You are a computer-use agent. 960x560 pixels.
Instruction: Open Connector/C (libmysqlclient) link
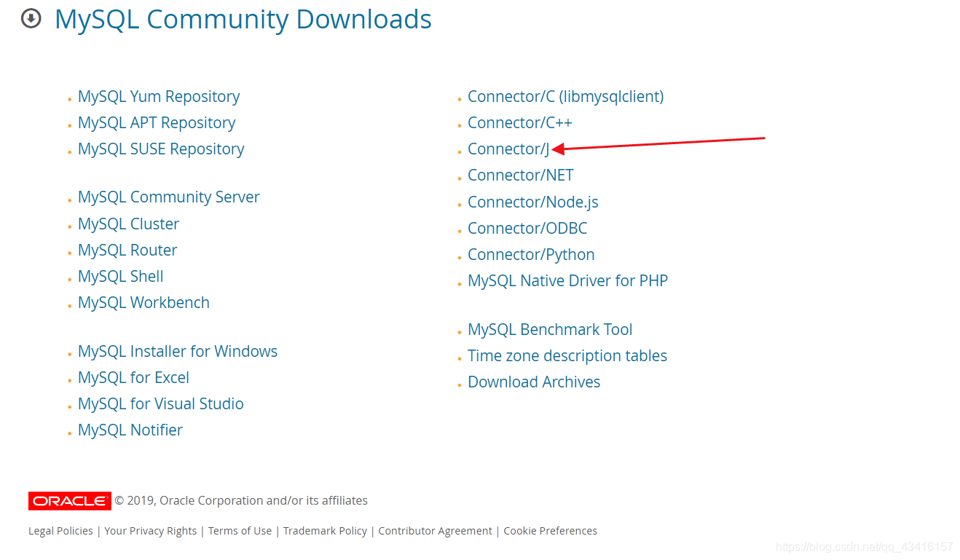pyautogui.click(x=566, y=96)
